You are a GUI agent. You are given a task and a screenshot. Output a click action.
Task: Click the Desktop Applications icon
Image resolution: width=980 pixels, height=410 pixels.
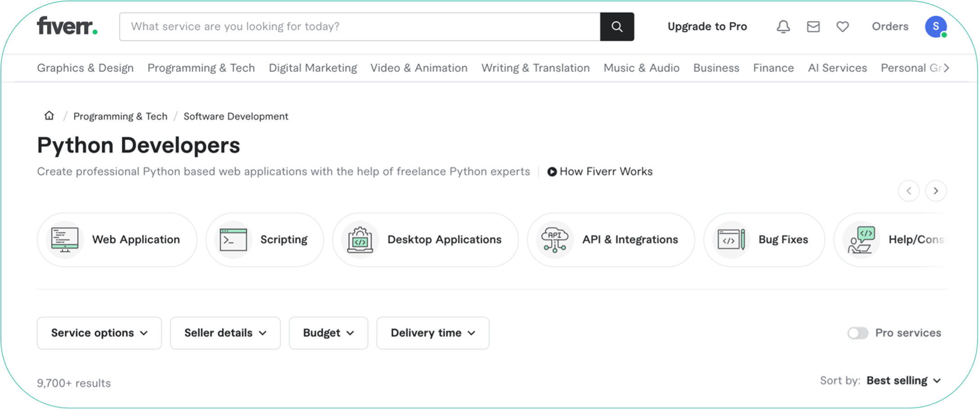pos(360,239)
